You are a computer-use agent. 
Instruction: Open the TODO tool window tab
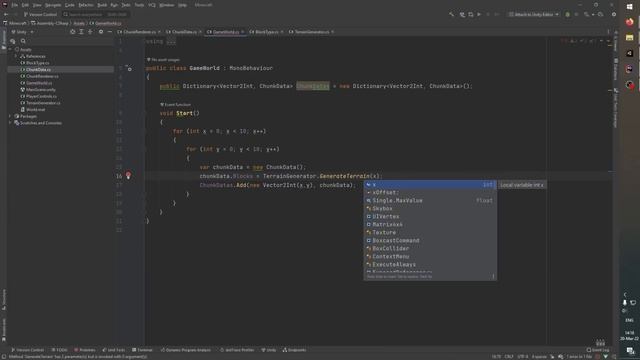tap(60, 350)
